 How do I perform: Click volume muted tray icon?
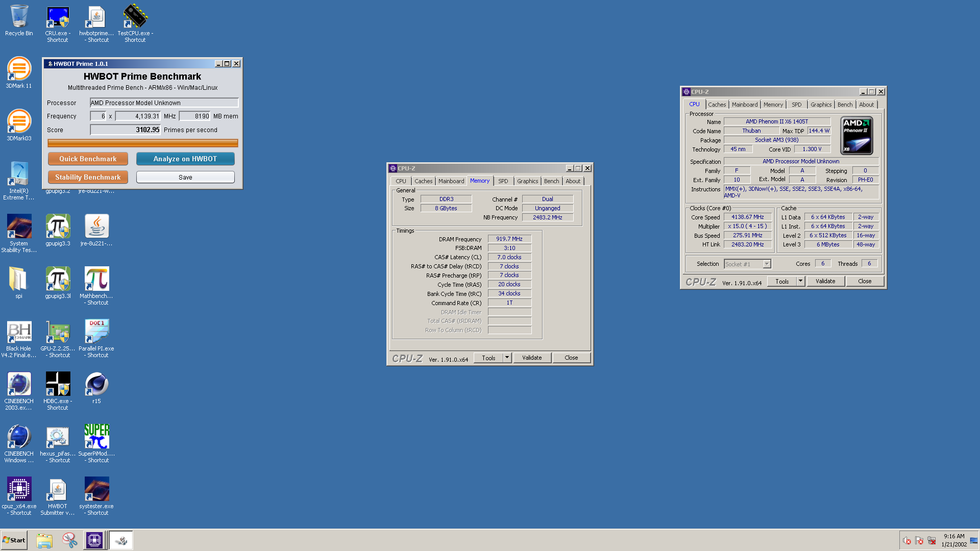(x=907, y=540)
